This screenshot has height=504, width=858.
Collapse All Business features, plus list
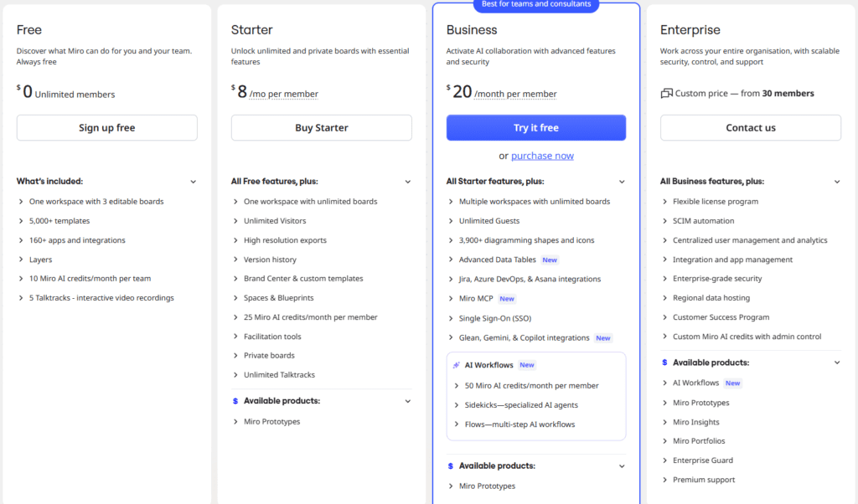(836, 182)
